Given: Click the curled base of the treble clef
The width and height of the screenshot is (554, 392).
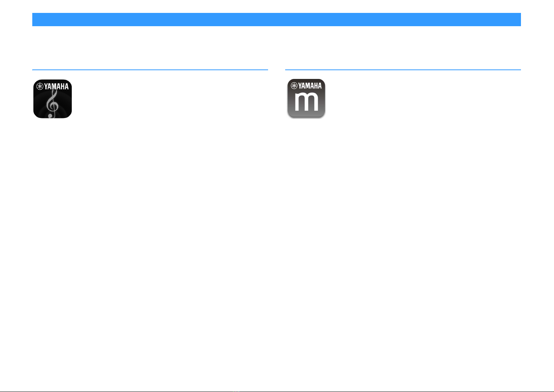Looking at the screenshot, I should (x=51, y=115).
